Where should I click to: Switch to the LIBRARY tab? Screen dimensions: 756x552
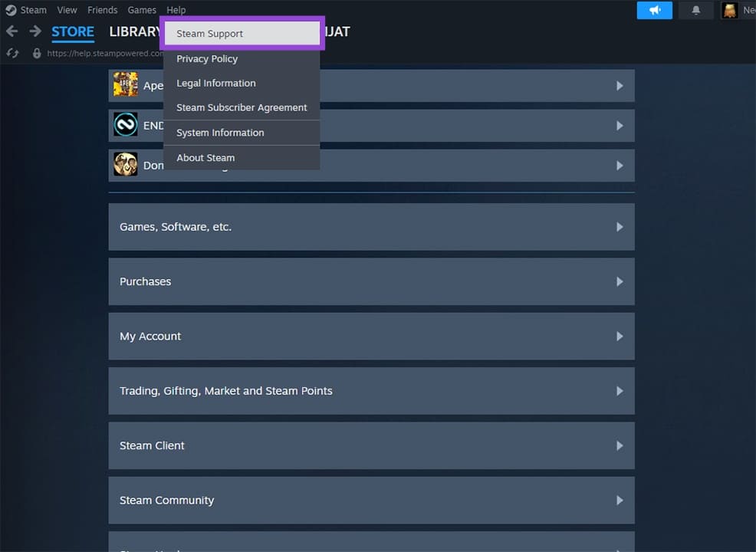135,31
